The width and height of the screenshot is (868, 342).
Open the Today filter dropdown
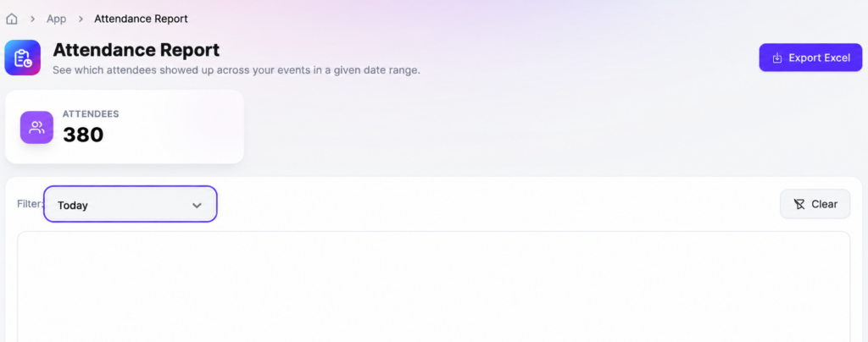click(130, 204)
